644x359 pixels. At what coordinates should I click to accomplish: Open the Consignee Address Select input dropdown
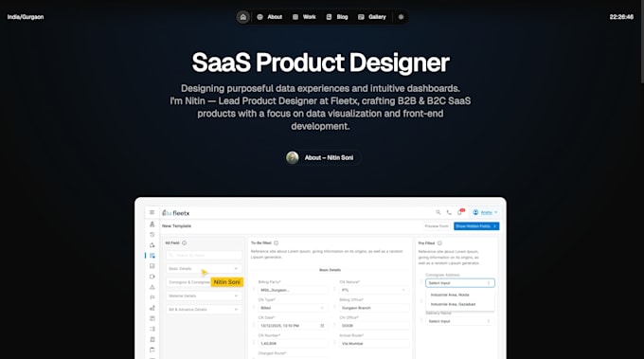pos(460,283)
